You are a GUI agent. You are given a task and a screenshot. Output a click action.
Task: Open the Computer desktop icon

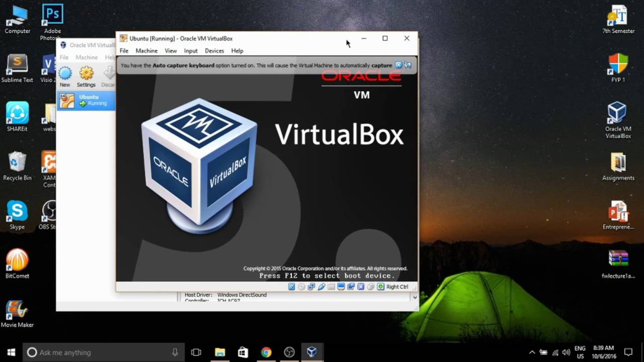coord(17,20)
